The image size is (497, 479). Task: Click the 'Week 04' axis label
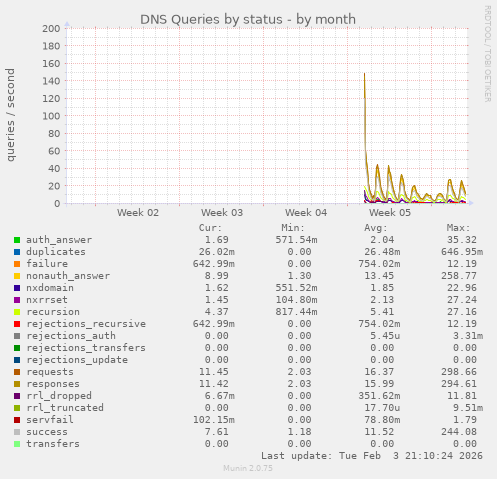click(306, 213)
